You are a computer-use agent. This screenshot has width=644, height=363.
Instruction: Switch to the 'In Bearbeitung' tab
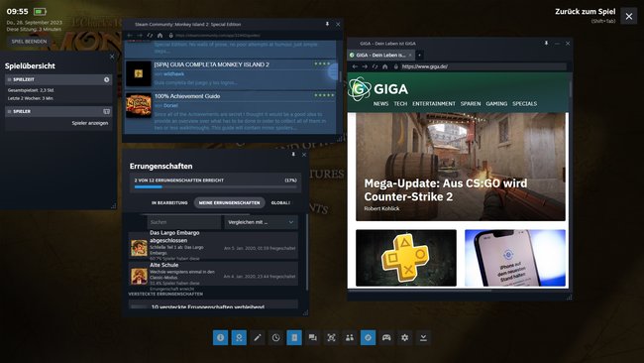click(x=169, y=202)
